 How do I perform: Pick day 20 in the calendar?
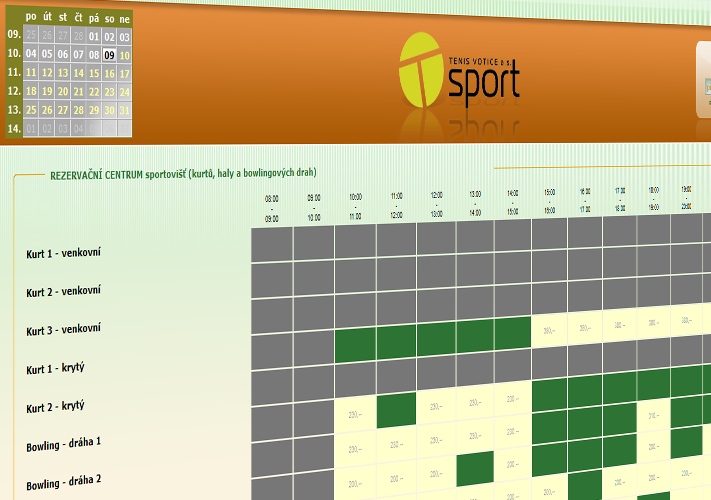click(62, 91)
